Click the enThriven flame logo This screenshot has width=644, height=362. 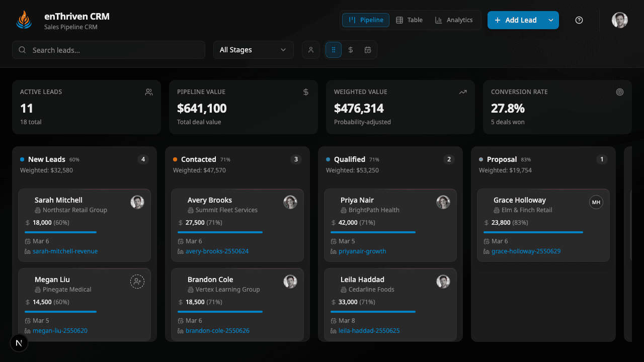(x=24, y=20)
